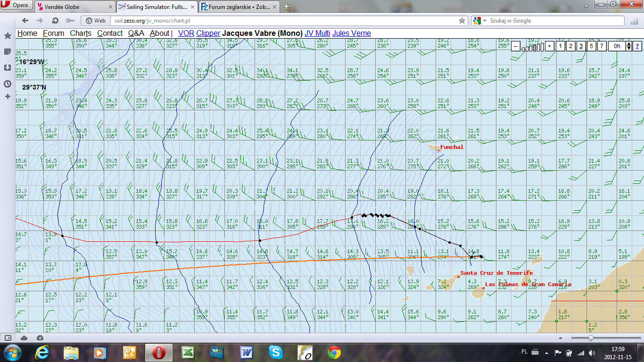The width and height of the screenshot is (644, 362).
Task: Toggle Opera side panel button in status bar
Action: point(8,338)
